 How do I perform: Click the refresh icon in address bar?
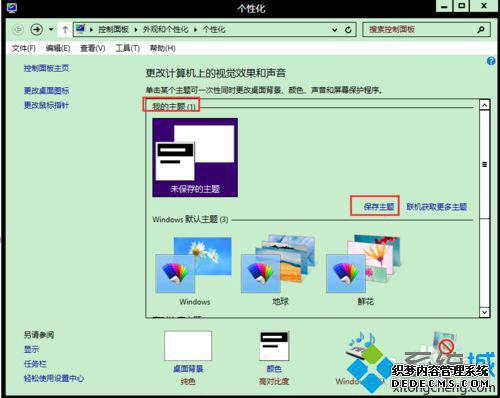click(348, 30)
